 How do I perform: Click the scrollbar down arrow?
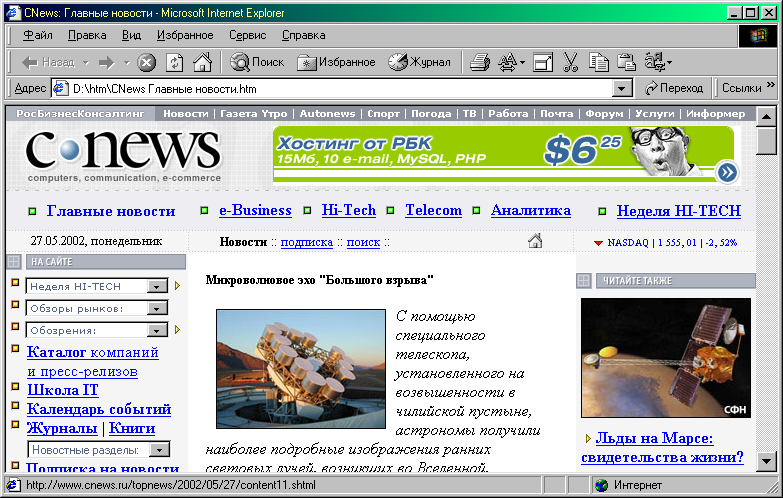coord(766,461)
